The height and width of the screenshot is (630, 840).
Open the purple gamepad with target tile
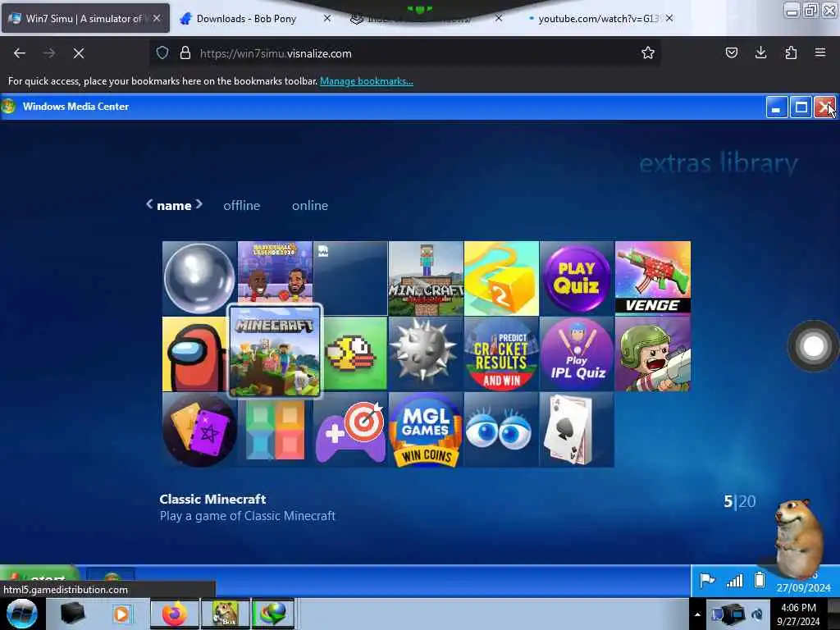pos(350,430)
